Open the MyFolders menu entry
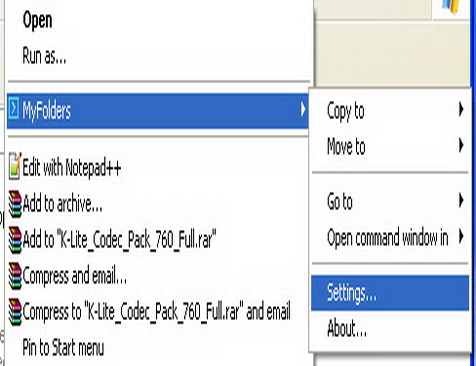Screen dimensions: 476x366 (157, 111)
